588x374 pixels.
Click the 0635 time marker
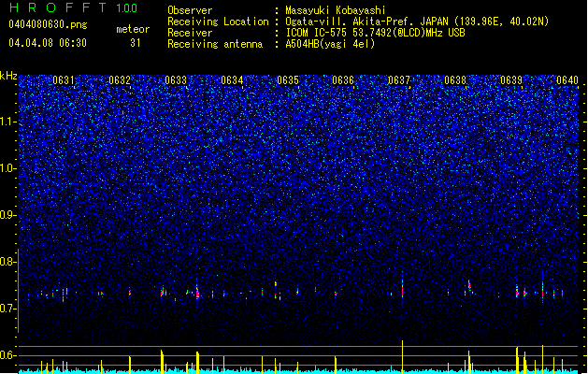tap(288, 80)
